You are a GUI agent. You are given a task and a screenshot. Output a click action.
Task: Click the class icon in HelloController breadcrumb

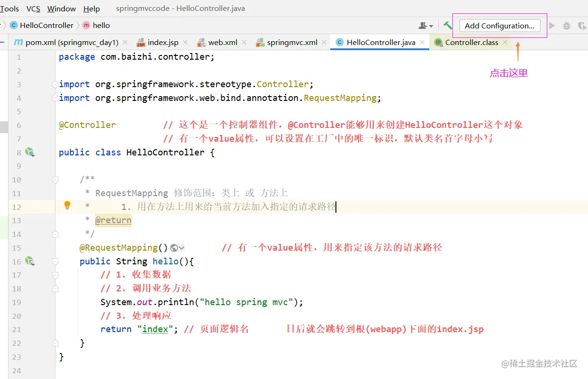click(x=14, y=25)
